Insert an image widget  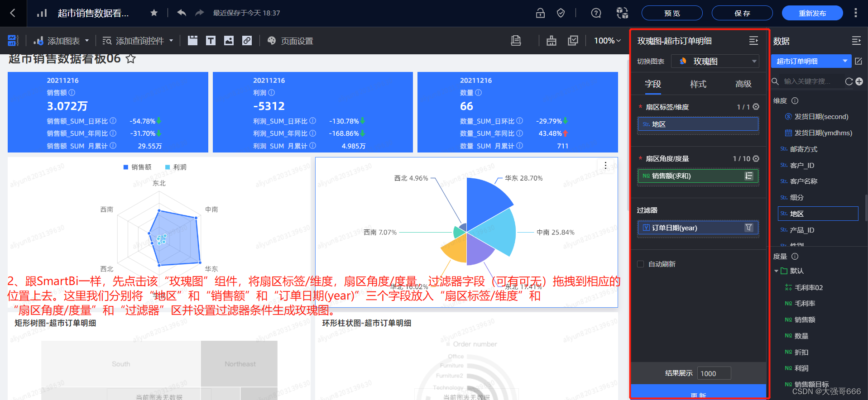click(x=229, y=41)
